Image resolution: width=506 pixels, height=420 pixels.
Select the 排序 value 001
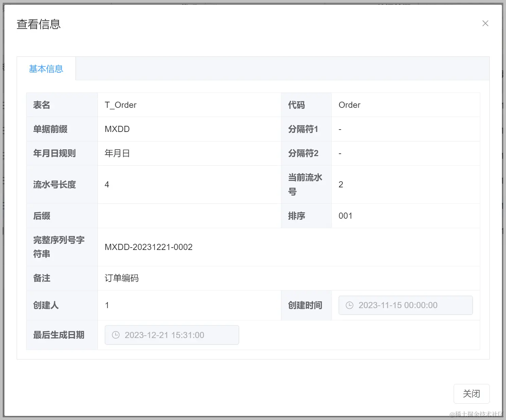coord(345,216)
